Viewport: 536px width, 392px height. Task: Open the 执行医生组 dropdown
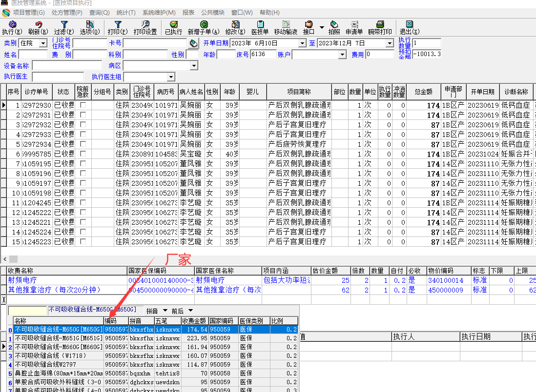pyautogui.click(x=170, y=77)
